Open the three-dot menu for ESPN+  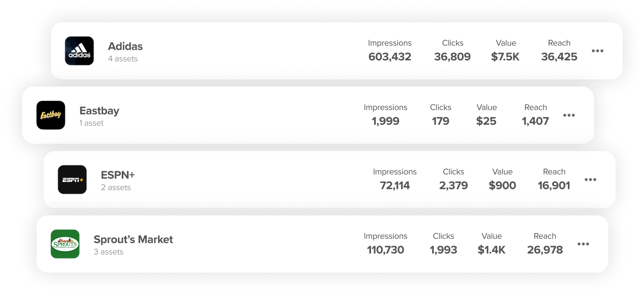click(x=590, y=180)
